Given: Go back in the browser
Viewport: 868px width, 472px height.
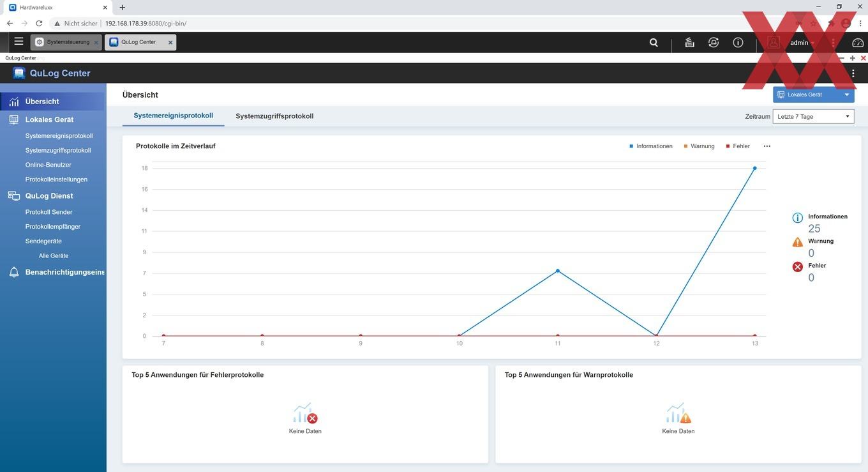Looking at the screenshot, I should (x=10, y=23).
